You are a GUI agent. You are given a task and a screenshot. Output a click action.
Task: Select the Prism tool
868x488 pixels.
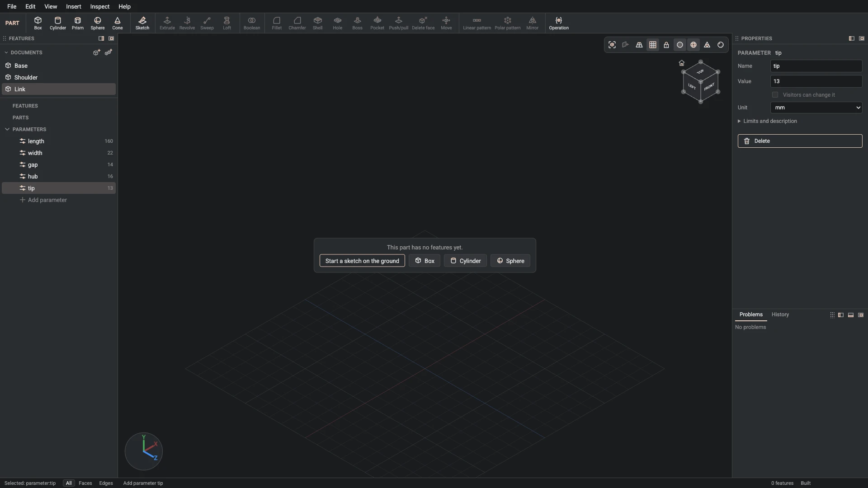[x=78, y=23]
